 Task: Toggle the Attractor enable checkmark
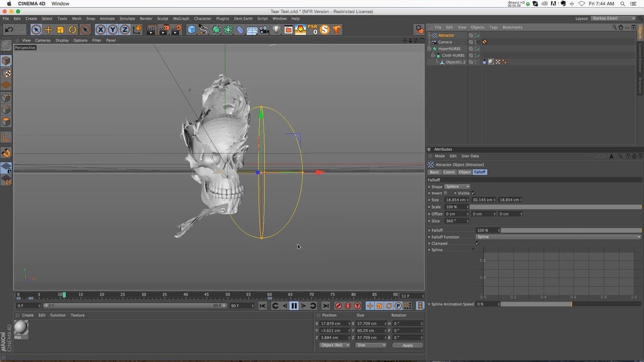click(478, 35)
